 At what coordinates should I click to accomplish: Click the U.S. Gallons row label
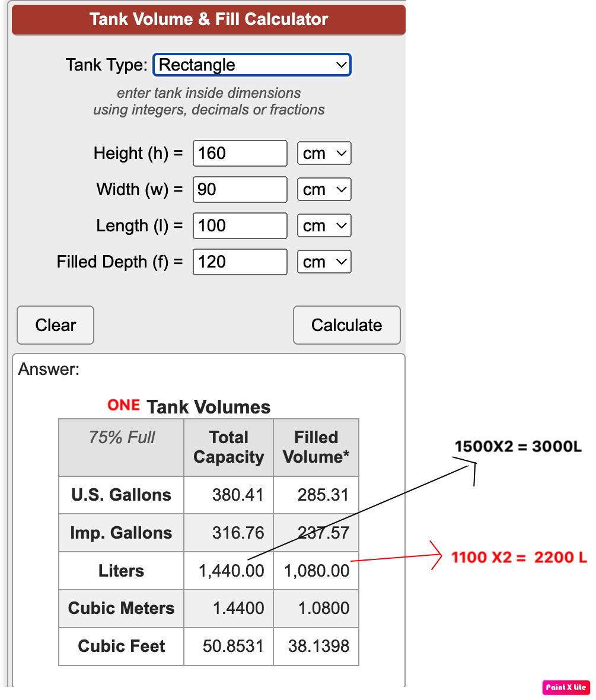pos(121,495)
